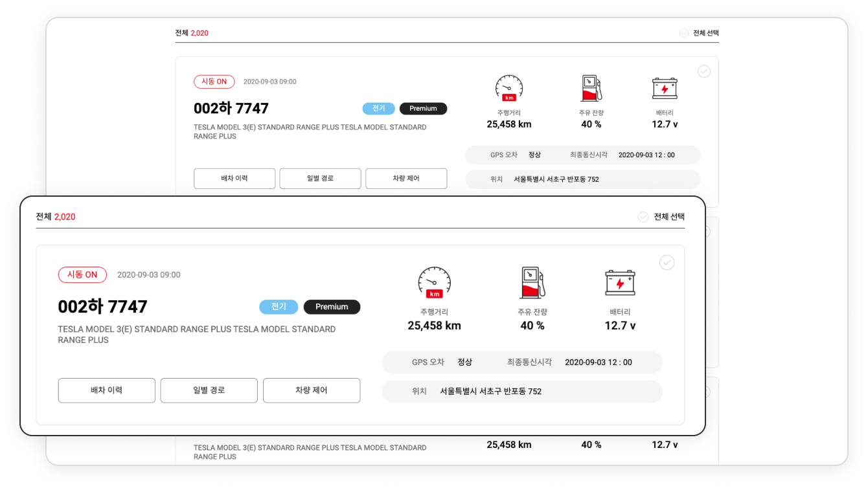868x488 pixels.
Task: Click 배차 이력 in the background window
Action: coord(234,179)
